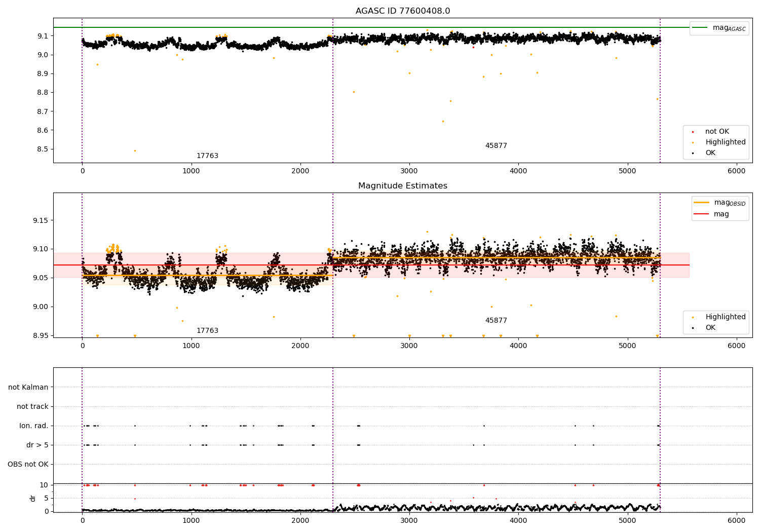Click the 'OBS not OK' row label
Screen dimensions: 760x532
[x=28, y=465]
